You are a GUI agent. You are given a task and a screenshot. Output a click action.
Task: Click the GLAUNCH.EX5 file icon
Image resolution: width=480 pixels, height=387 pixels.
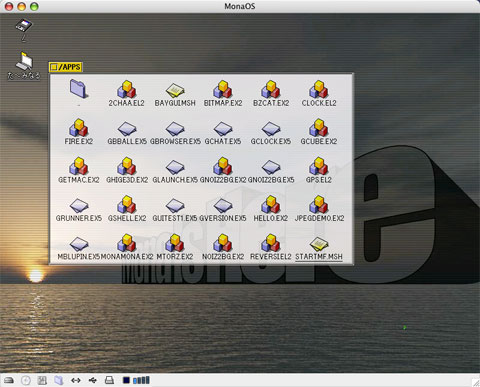(x=175, y=167)
